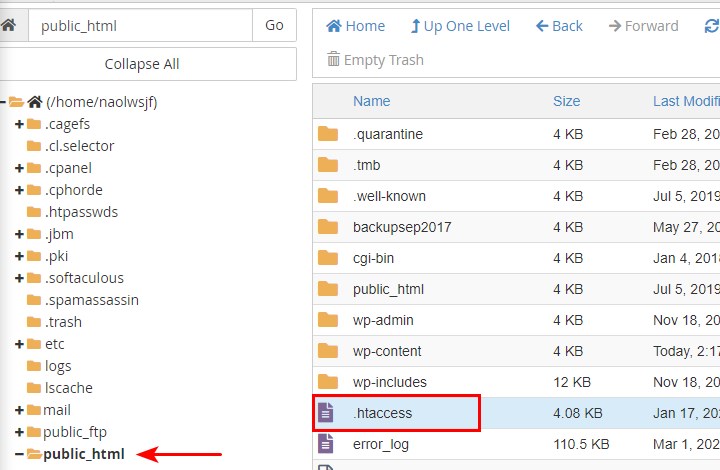720x470 pixels.
Task: Open Home in the toolbar
Action: pos(355,26)
